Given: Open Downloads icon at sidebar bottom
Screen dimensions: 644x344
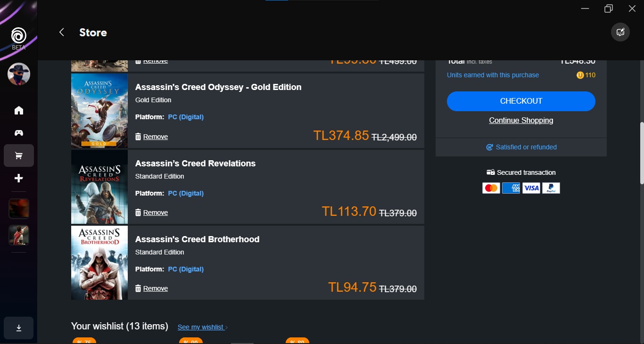Looking at the screenshot, I should (19, 328).
